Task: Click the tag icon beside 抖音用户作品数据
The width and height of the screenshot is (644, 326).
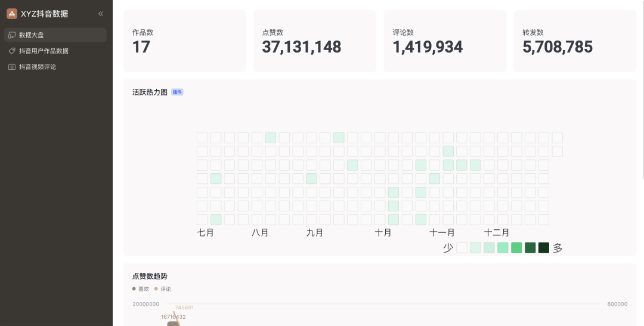Action: pyautogui.click(x=12, y=51)
